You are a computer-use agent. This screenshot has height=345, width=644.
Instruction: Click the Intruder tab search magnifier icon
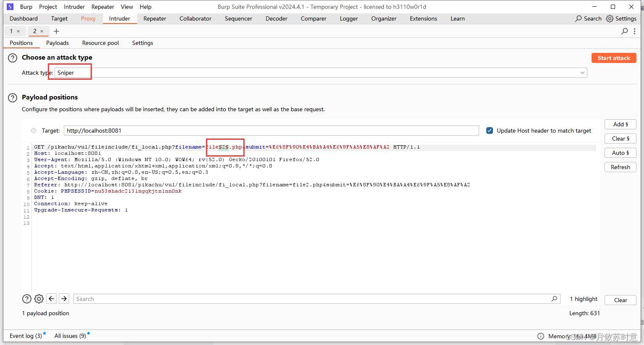625,31
